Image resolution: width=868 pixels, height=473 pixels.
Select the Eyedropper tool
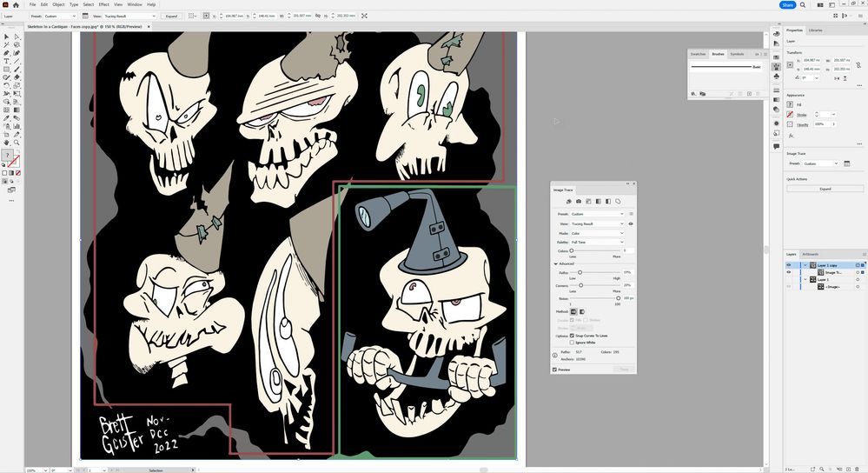[x=7, y=118]
